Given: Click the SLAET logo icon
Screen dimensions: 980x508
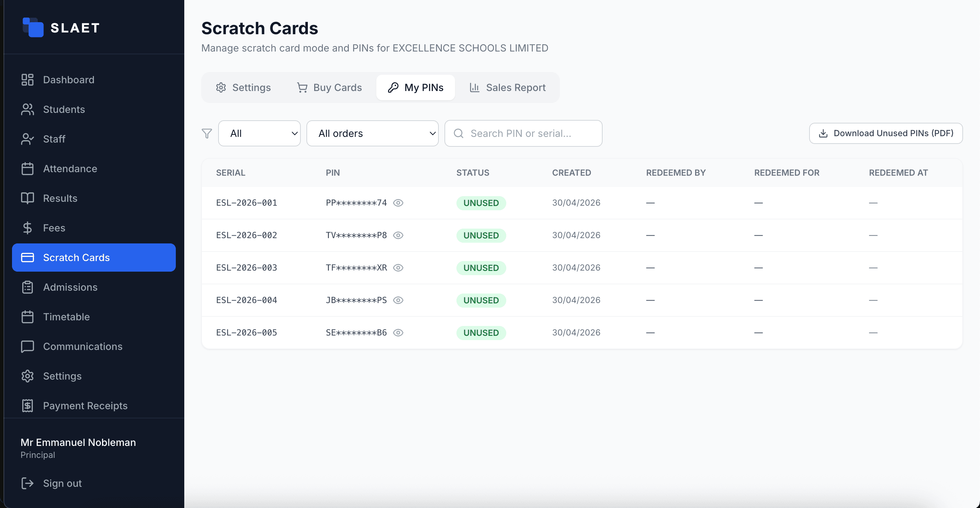Looking at the screenshot, I should pos(33,28).
